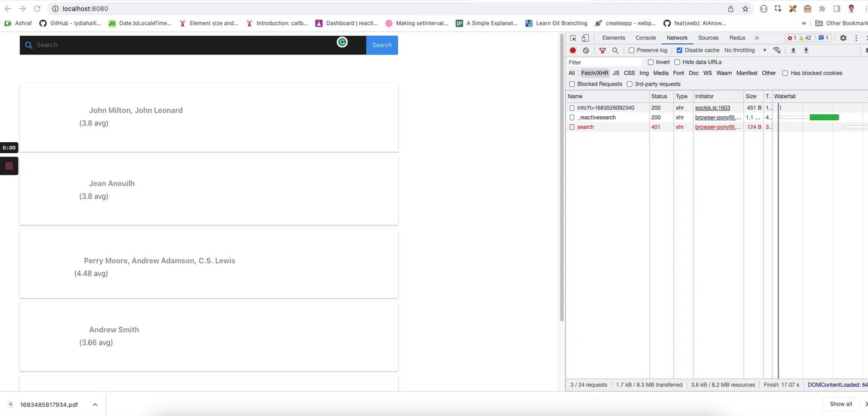Image resolution: width=868 pixels, height=416 pixels.
Task: Toggle the red network filter funnel
Action: pos(602,50)
